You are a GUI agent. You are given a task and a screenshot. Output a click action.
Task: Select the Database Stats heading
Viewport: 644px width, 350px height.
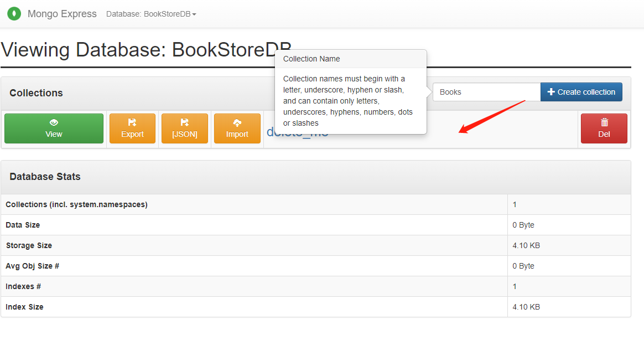click(45, 177)
